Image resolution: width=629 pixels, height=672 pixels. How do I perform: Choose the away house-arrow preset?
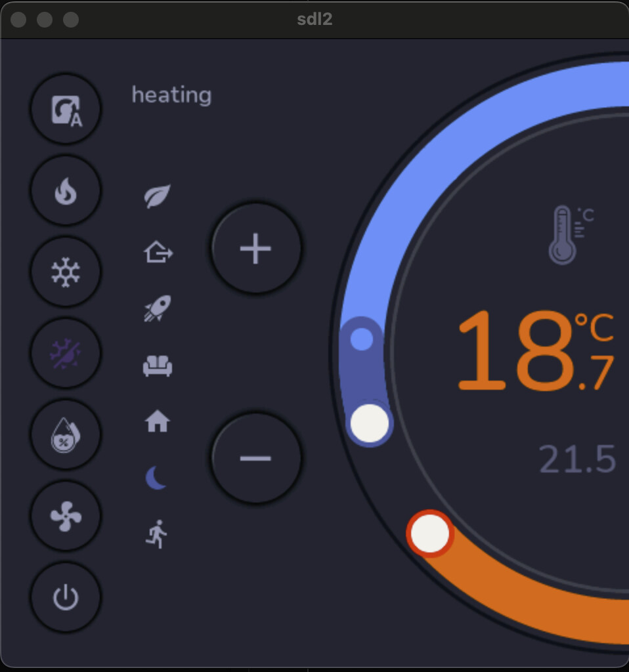coord(158,251)
